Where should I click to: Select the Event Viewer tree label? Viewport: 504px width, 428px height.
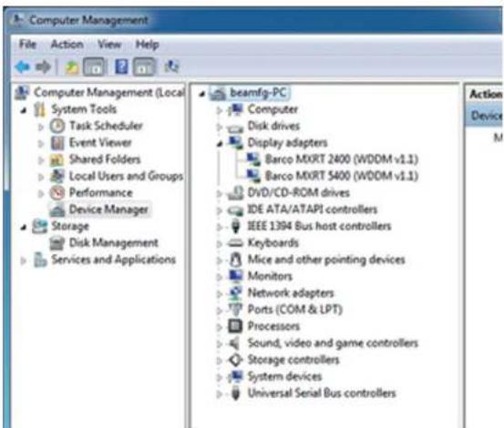pos(100,143)
